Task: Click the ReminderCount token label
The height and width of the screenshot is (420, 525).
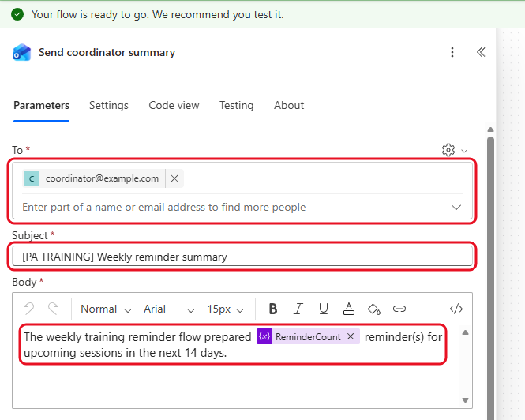Action: pos(308,337)
